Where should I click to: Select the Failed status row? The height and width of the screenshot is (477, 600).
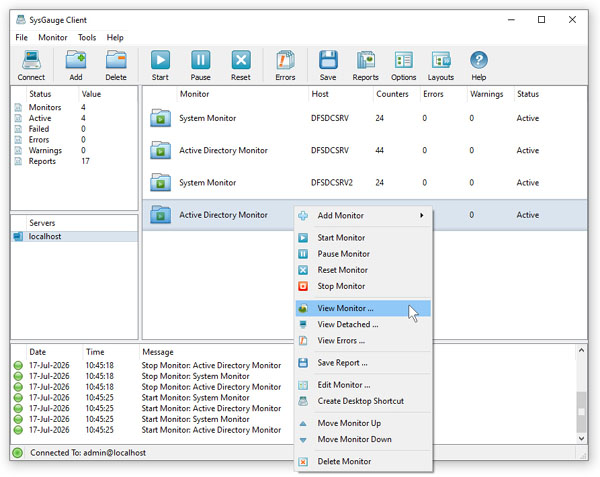74,129
